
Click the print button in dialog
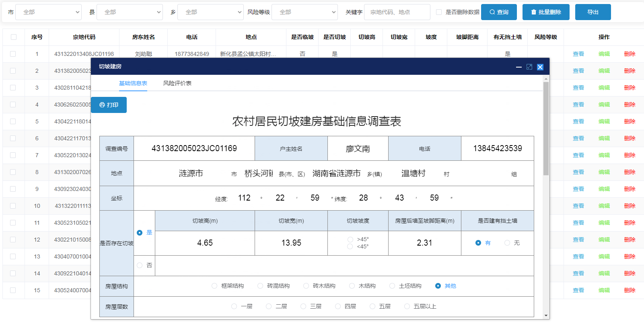109,105
